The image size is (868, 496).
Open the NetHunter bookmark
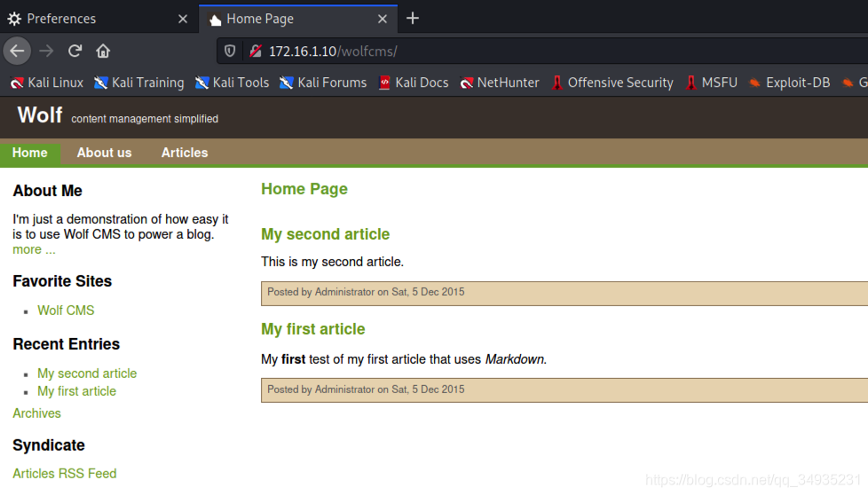click(500, 83)
